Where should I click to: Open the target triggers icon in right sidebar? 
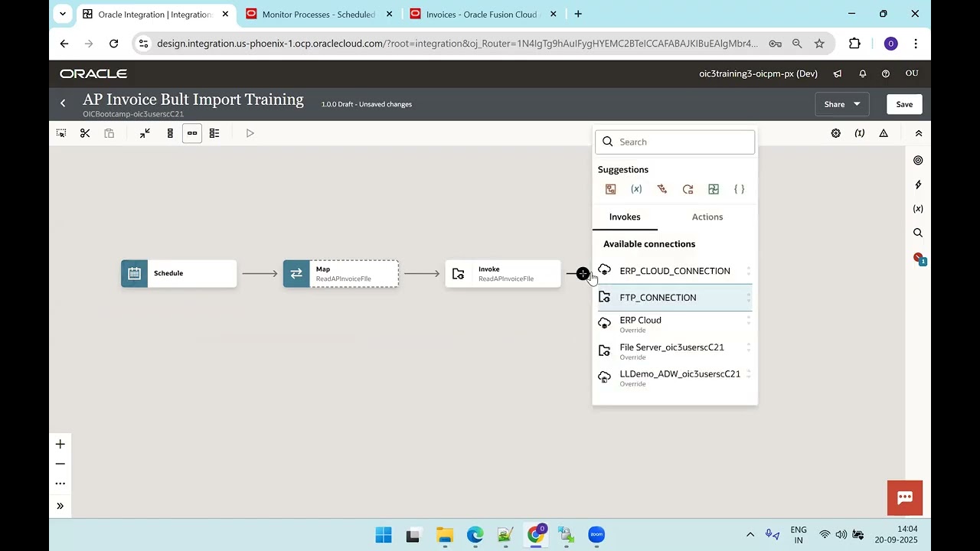(918, 160)
